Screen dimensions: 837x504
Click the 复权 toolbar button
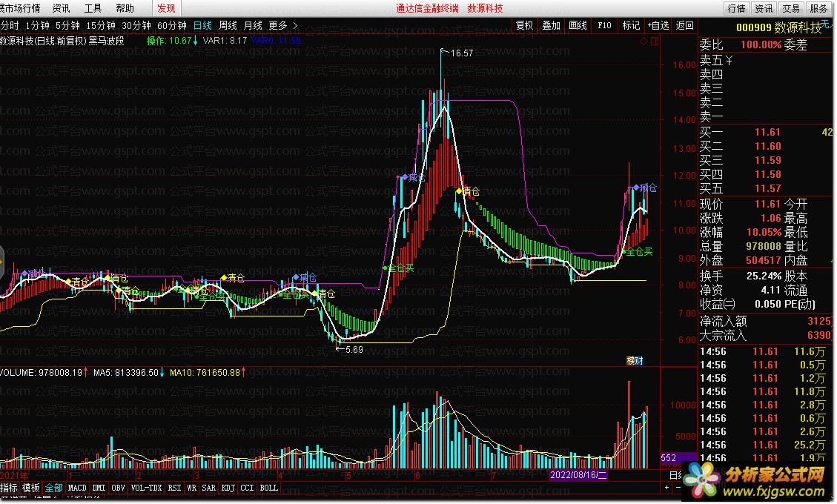[x=525, y=26]
